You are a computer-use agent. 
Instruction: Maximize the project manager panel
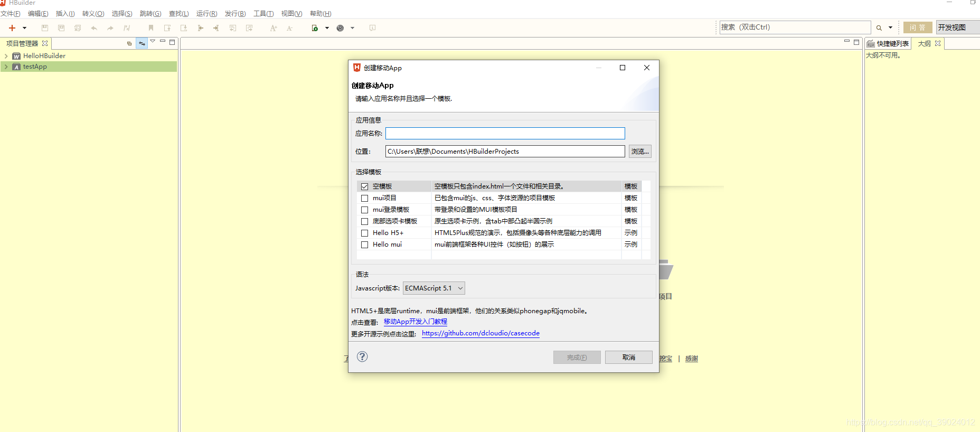tap(172, 42)
